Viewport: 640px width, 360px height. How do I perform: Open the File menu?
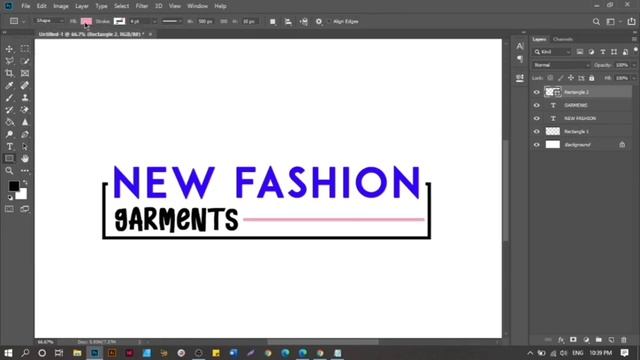coord(26,6)
